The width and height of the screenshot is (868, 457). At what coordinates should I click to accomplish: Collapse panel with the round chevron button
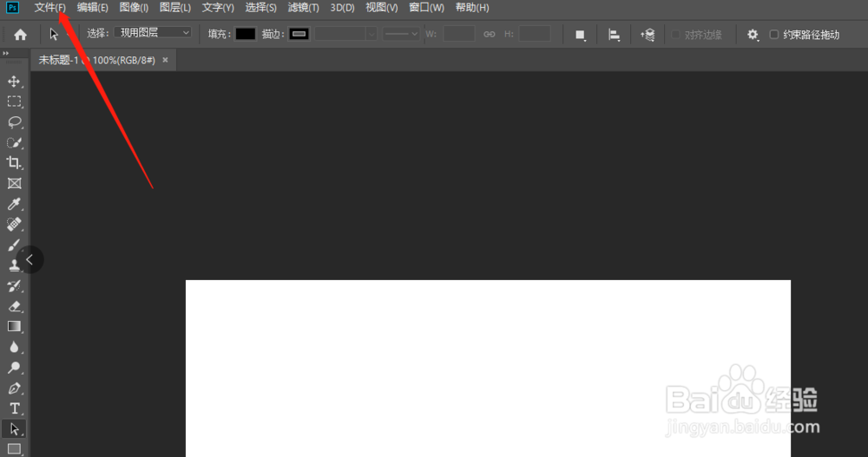pos(30,259)
